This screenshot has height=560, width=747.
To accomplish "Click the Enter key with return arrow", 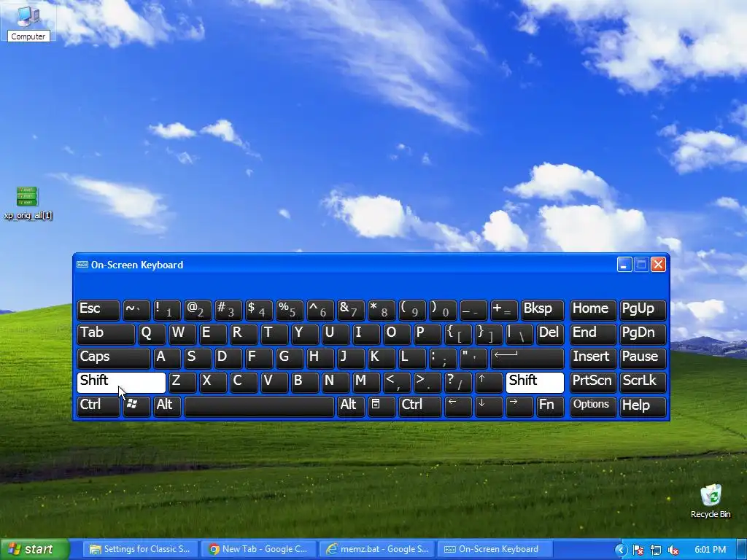I will (527, 358).
